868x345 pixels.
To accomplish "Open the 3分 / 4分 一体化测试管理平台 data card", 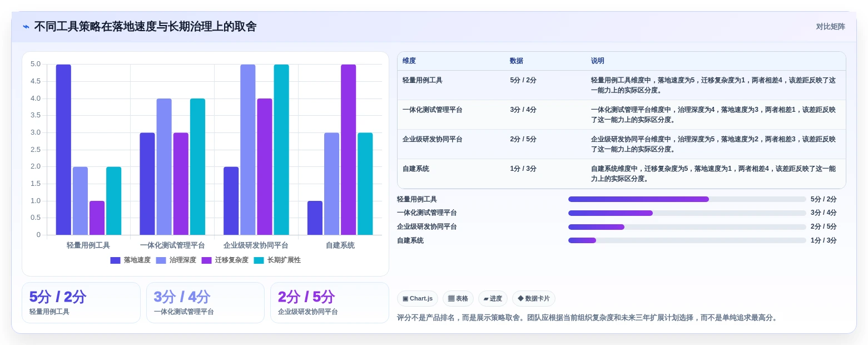I will 205,303.
